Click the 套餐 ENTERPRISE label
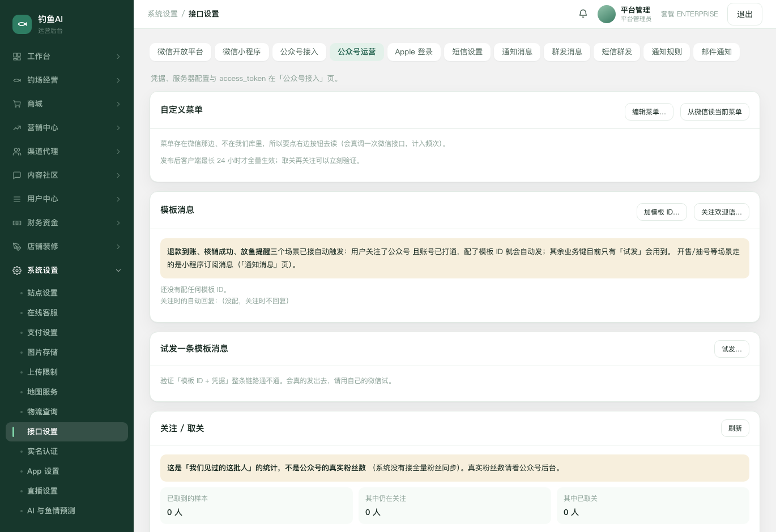This screenshot has width=776, height=532. 689,14
